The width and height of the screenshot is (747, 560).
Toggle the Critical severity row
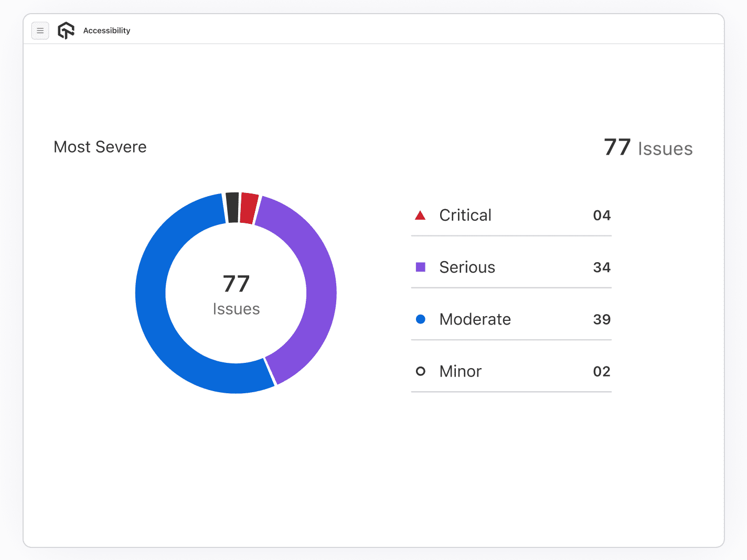point(510,215)
